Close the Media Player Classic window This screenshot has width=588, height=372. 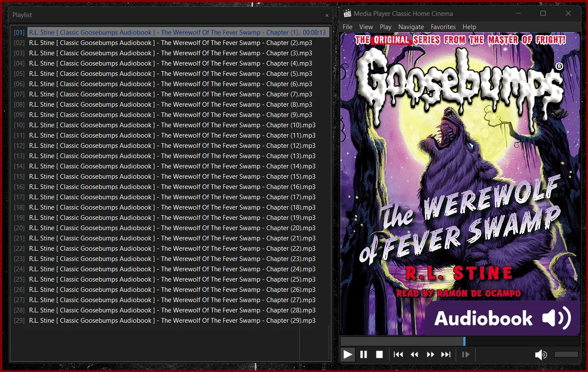[568, 13]
